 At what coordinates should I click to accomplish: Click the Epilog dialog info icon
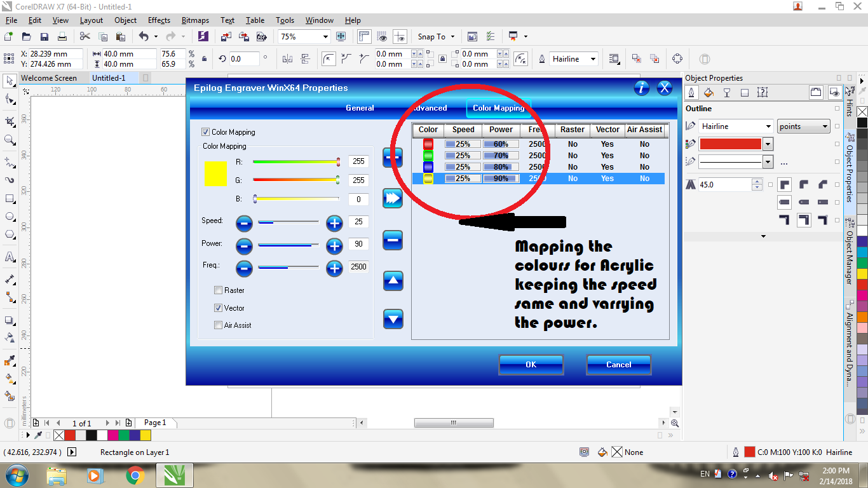click(642, 88)
